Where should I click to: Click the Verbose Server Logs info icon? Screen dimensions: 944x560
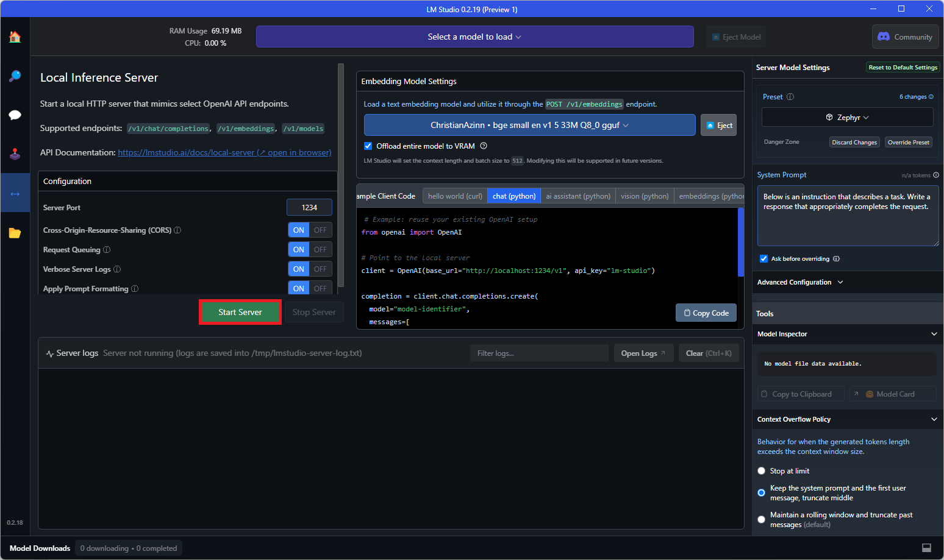coord(117,269)
